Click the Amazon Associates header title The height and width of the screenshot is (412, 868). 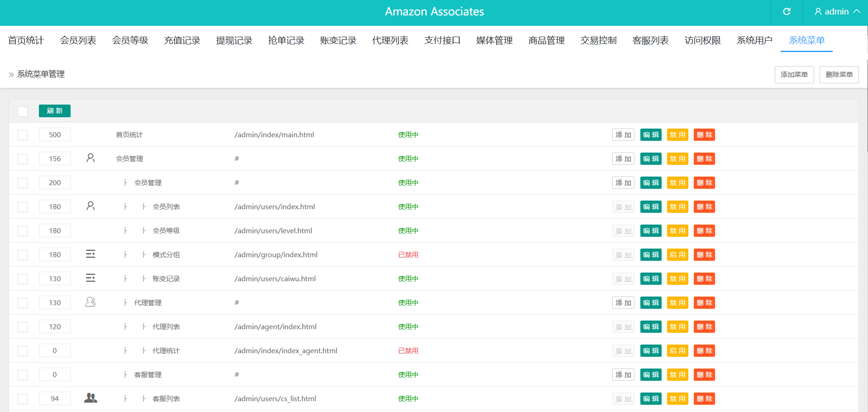coord(434,12)
